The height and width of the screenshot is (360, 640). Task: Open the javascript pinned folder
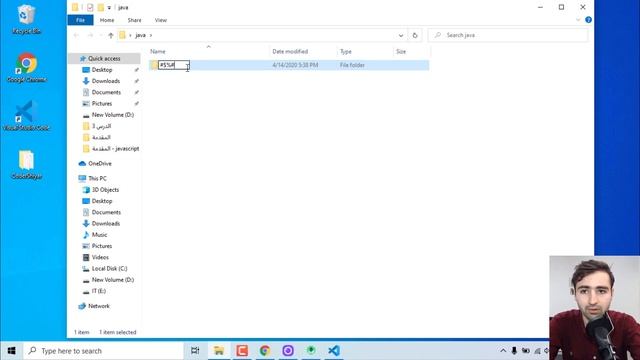coord(115,149)
